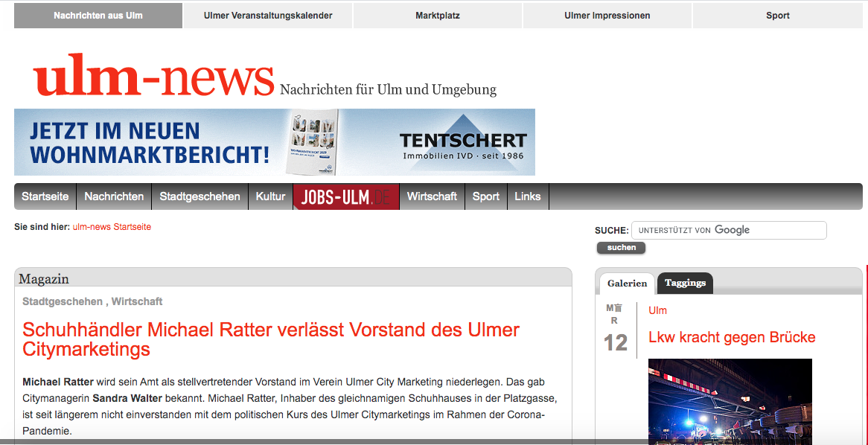The width and height of the screenshot is (868, 445).
Task: Switch to the Taggings tab
Action: [684, 283]
